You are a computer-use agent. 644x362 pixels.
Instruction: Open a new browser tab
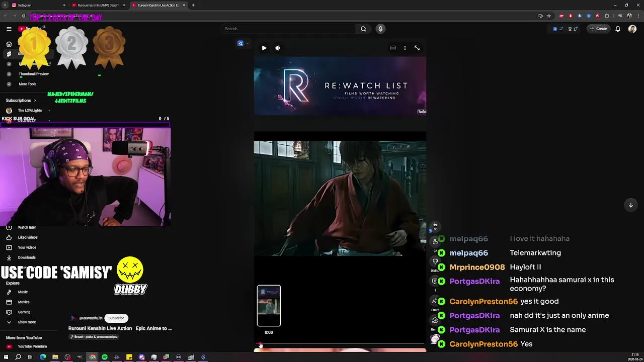193,5
